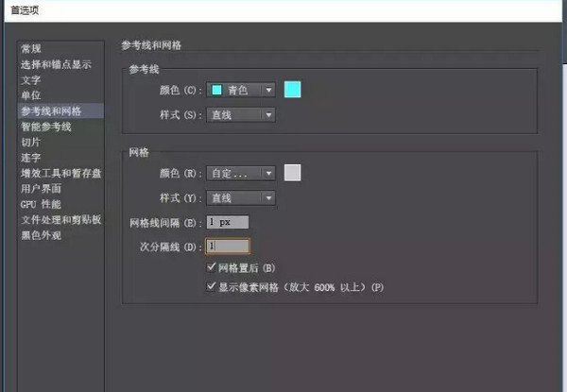Image resolution: width=567 pixels, height=392 pixels.
Task: Switch to the 切片 preferences
Action: point(31,142)
